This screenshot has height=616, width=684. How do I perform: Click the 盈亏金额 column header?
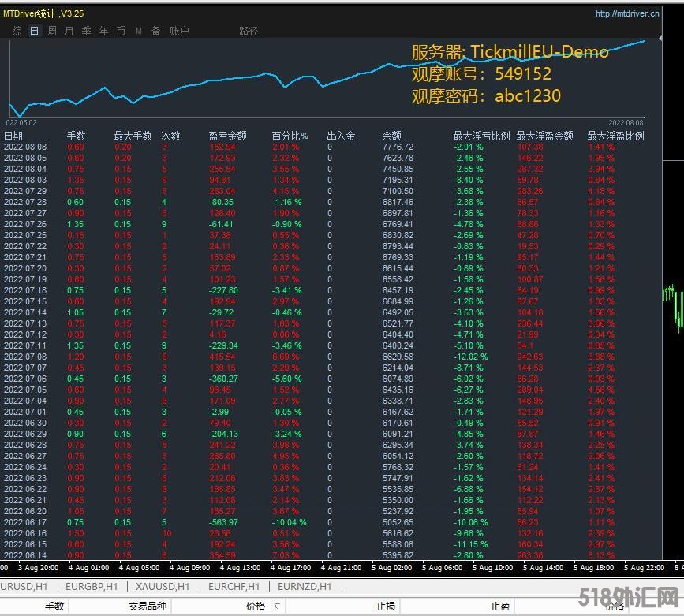227,136
